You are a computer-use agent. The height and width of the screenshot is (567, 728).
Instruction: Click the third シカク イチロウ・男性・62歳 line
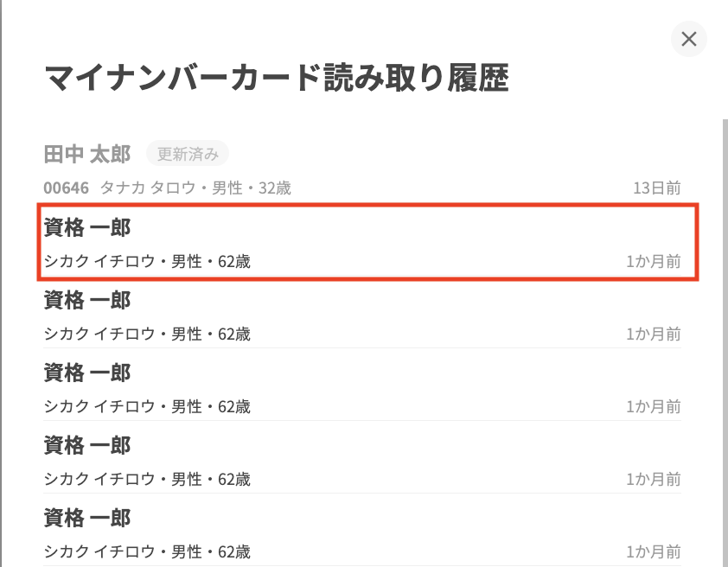coord(147,406)
